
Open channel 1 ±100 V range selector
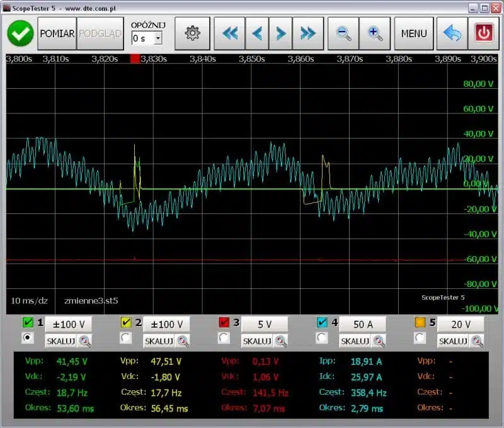[x=68, y=324]
